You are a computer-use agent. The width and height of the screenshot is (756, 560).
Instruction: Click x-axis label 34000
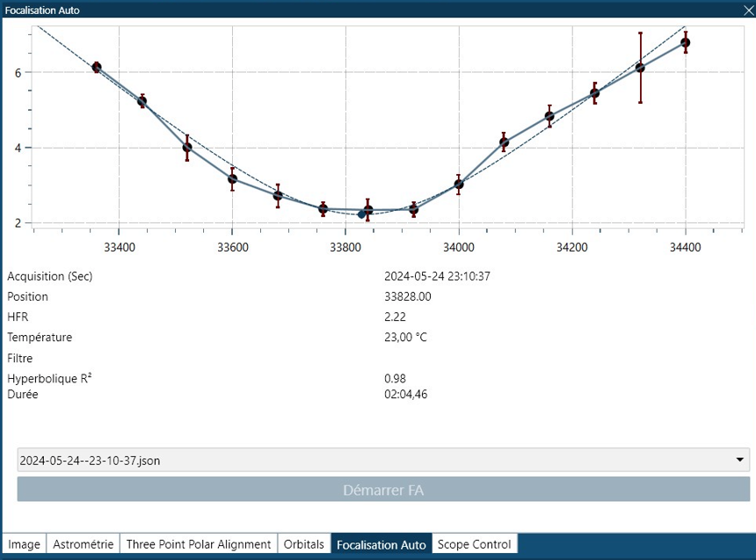pyautogui.click(x=459, y=247)
